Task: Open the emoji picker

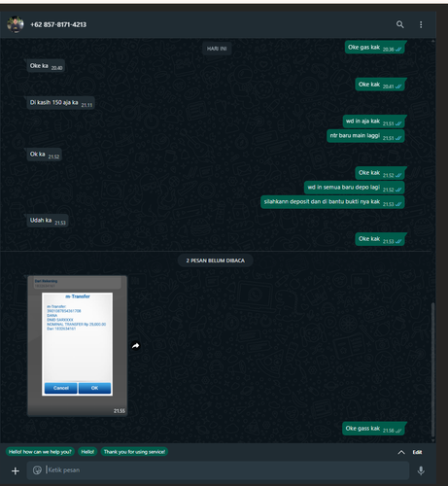Action: tap(37, 470)
